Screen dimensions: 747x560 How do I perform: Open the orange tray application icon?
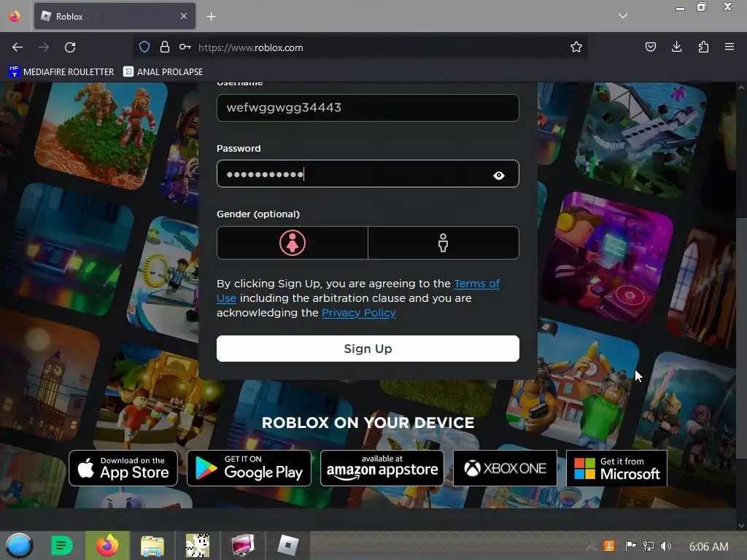click(x=609, y=546)
